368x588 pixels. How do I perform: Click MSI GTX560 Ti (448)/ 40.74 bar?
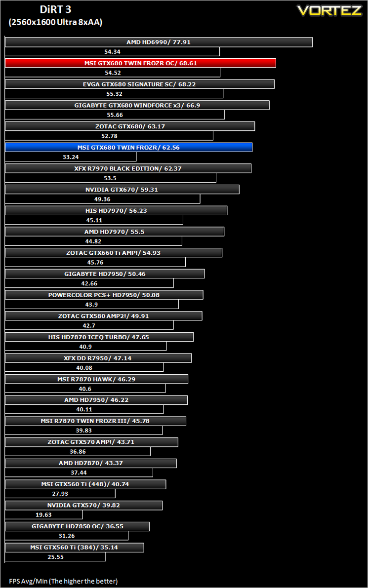click(85, 484)
